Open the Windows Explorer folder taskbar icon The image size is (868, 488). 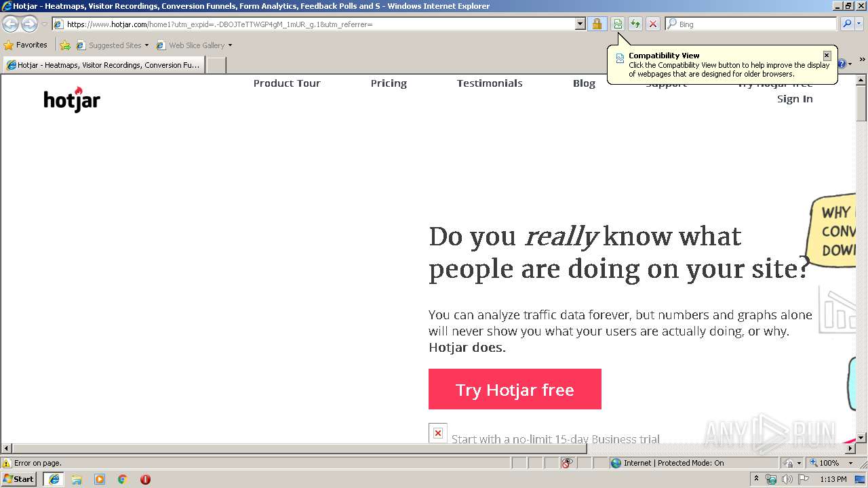pos(77,479)
